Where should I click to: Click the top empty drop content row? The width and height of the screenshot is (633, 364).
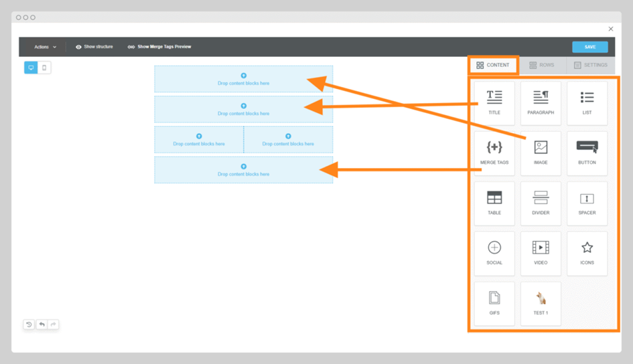pyautogui.click(x=243, y=79)
